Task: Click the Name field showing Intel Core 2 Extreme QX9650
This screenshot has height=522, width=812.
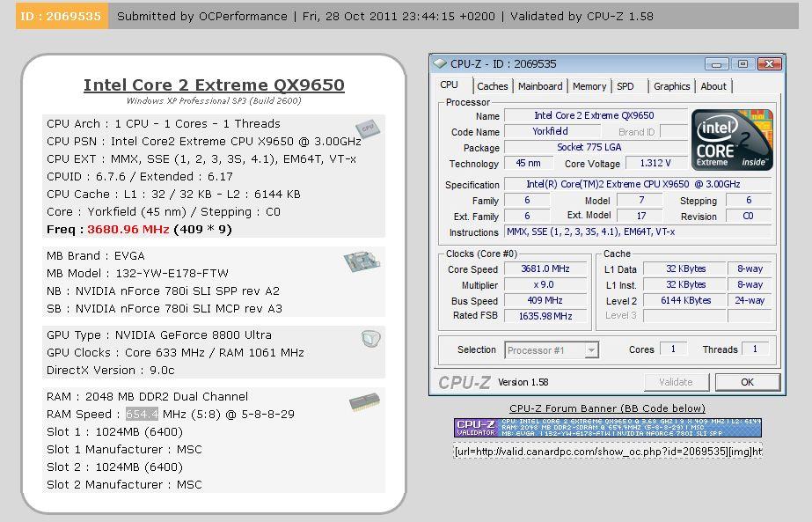Action: (x=596, y=115)
